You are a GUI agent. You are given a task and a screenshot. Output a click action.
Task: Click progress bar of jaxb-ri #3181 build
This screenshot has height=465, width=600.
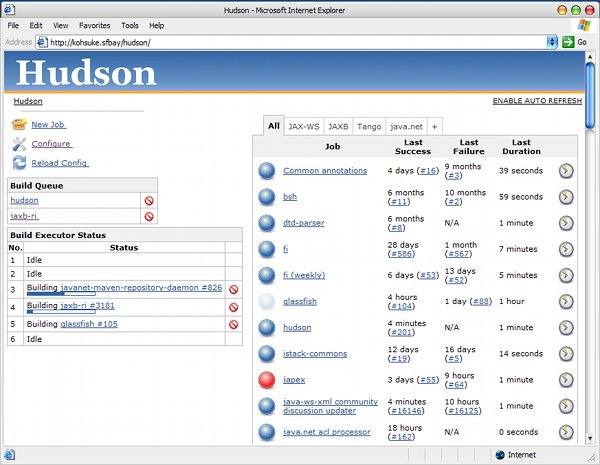61,312
